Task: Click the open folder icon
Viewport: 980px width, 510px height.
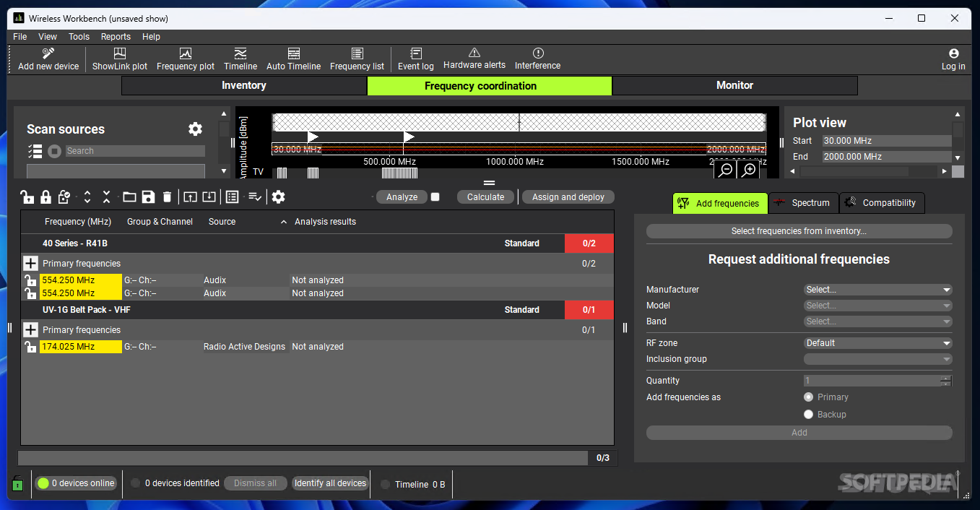Action: pos(129,196)
